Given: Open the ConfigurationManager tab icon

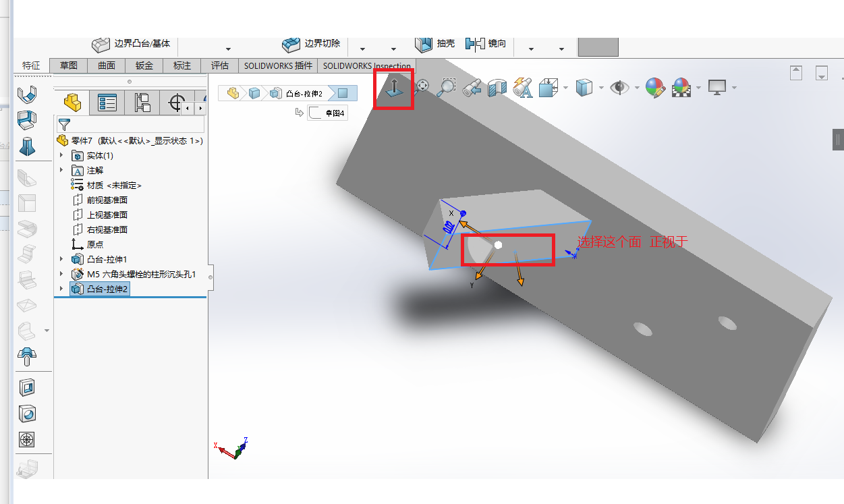Looking at the screenshot, I should point(142,103).
